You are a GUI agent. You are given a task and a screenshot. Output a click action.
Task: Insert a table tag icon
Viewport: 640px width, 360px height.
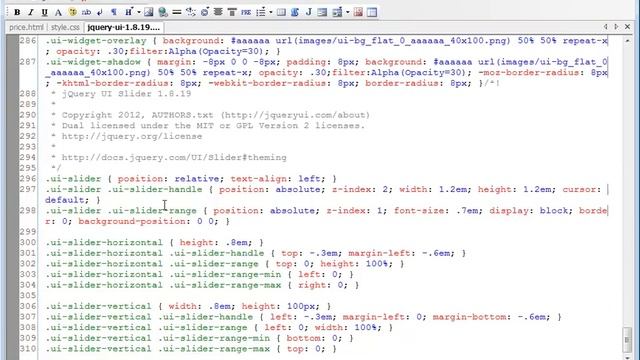(281, 12)
